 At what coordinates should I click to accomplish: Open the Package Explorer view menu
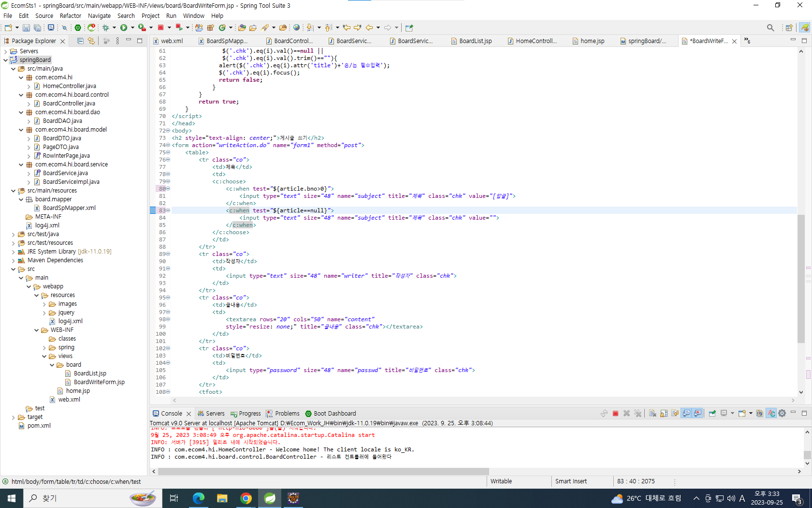pyautogui.click(x=117, y=41)
